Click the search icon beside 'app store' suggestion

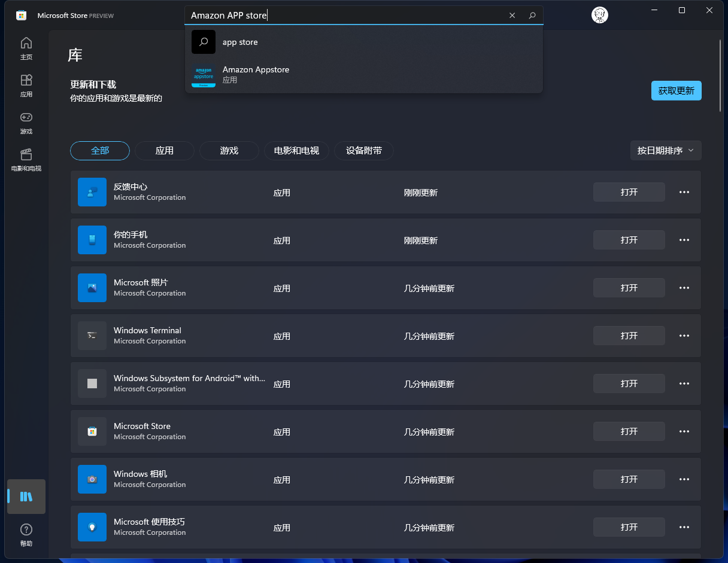point(204,42)
